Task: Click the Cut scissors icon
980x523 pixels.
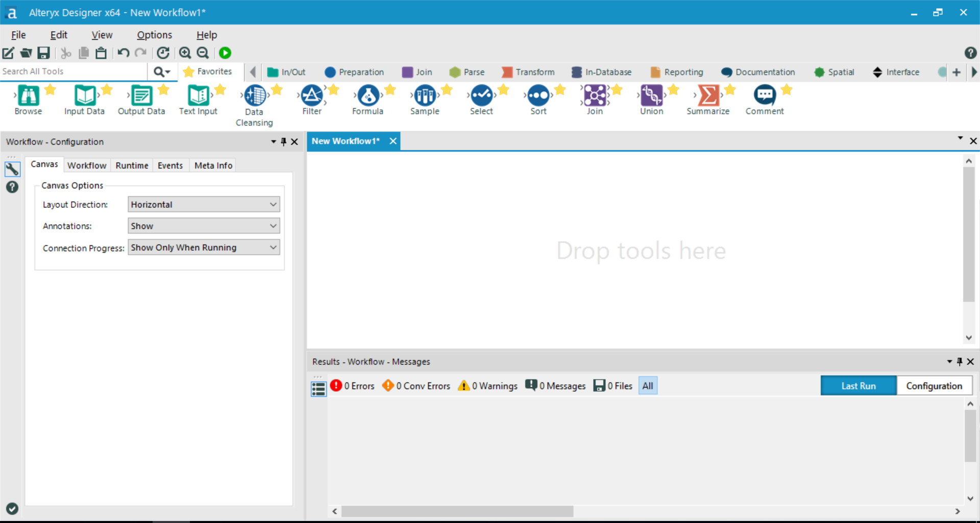Action: click(66, 53)
